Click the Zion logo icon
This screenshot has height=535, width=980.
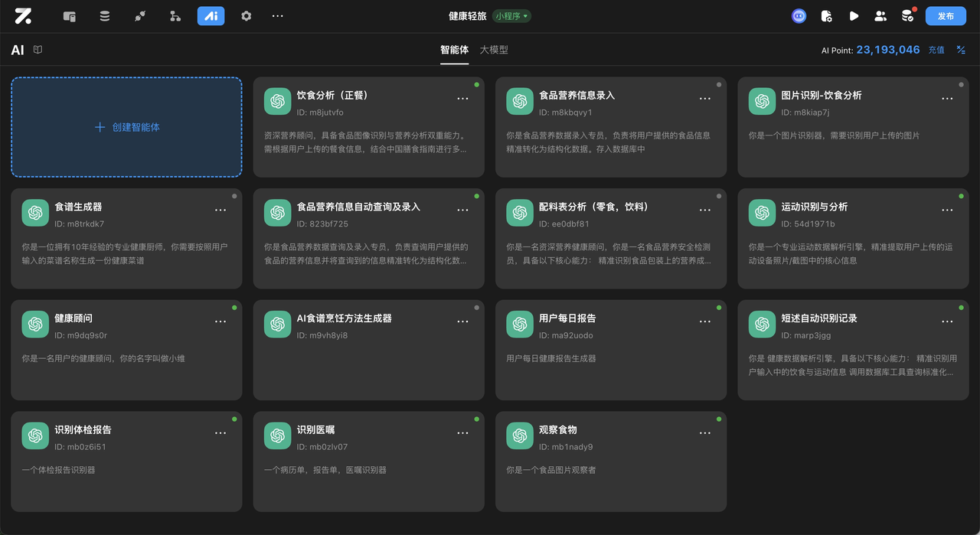pos(23,16)
